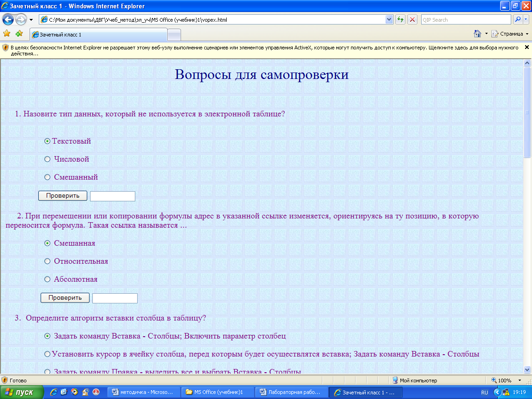Pick the Смешанный answer option

pyautogui.click(x=47, y=177)
